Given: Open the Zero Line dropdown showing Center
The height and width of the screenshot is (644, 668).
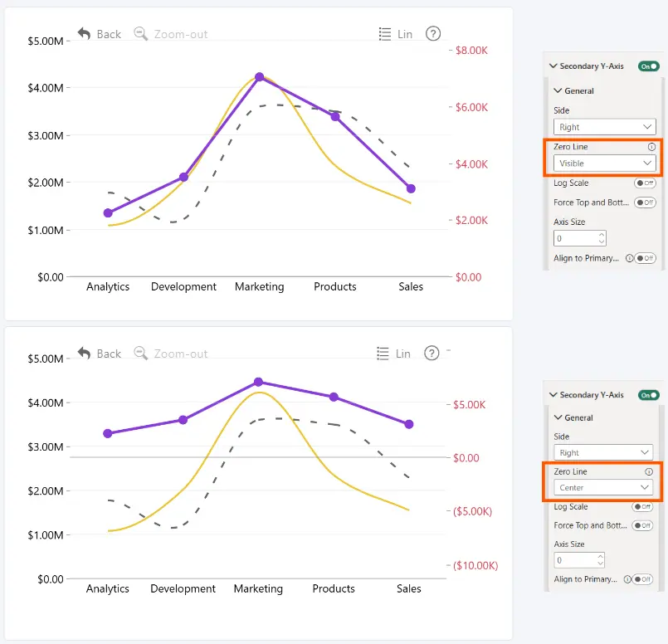Looking at the screenshot, I should [602, 488].
